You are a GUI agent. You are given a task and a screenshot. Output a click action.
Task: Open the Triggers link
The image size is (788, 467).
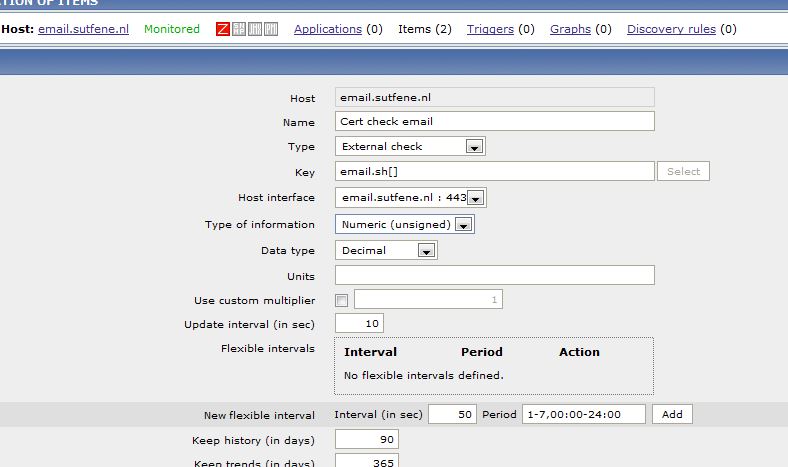pos(490,29)
